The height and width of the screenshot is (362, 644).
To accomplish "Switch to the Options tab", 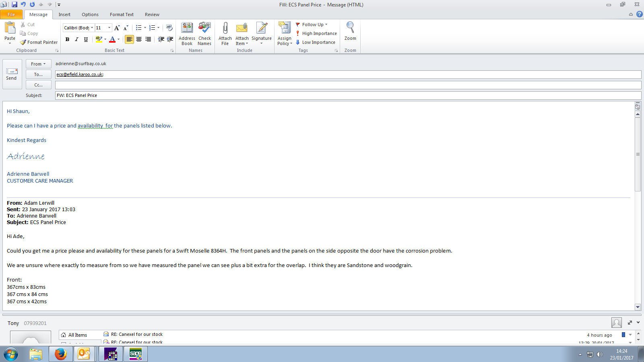I will click(x=90, y=14).
